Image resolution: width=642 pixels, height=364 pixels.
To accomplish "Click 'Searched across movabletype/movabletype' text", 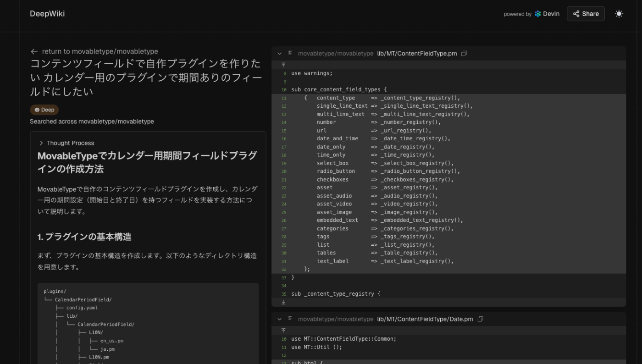I will click(92, 121).
